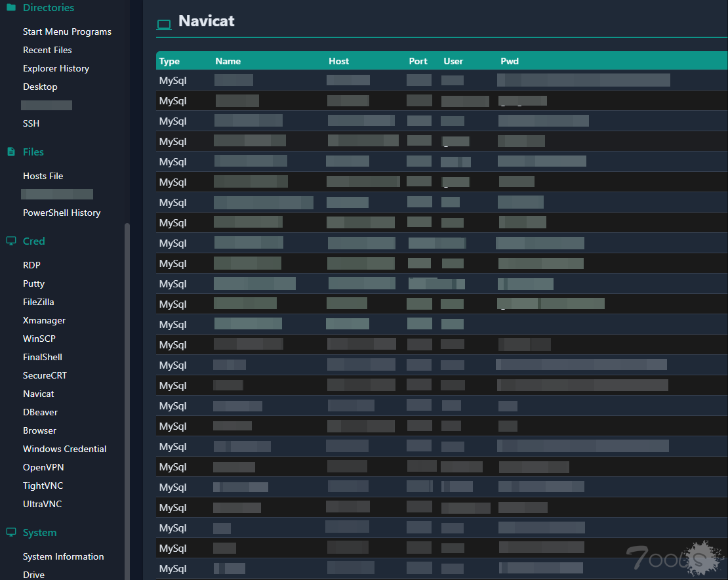Viewport: 728px width, 580px height.
Task: Show FileZilla credentials
Action: coord(39,302)
